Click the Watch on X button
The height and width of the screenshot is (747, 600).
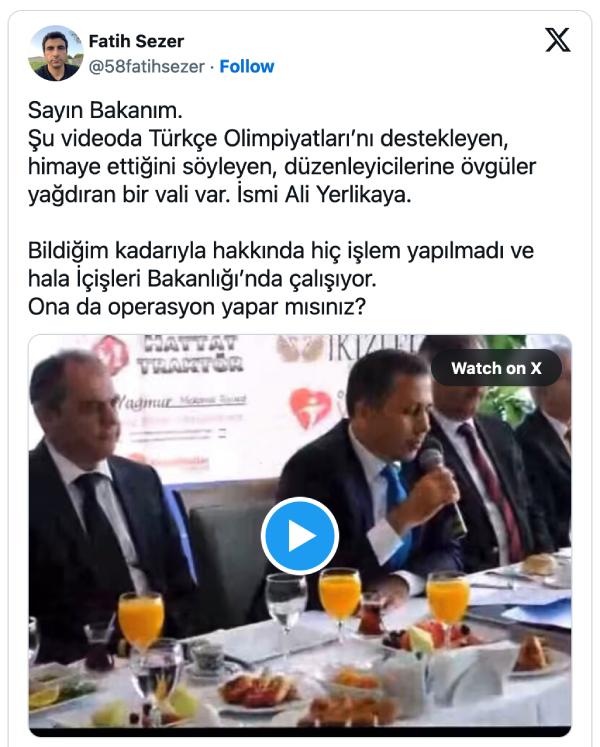pos(496,368)
